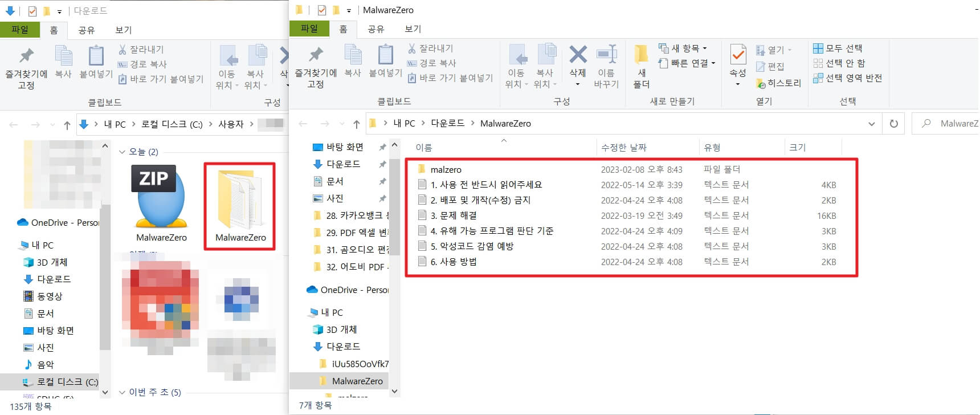Switch to Share (공유) tab in MalwareZero window
Image resolution: width=980 pixels, height=415 pixels.
point(375,29)
